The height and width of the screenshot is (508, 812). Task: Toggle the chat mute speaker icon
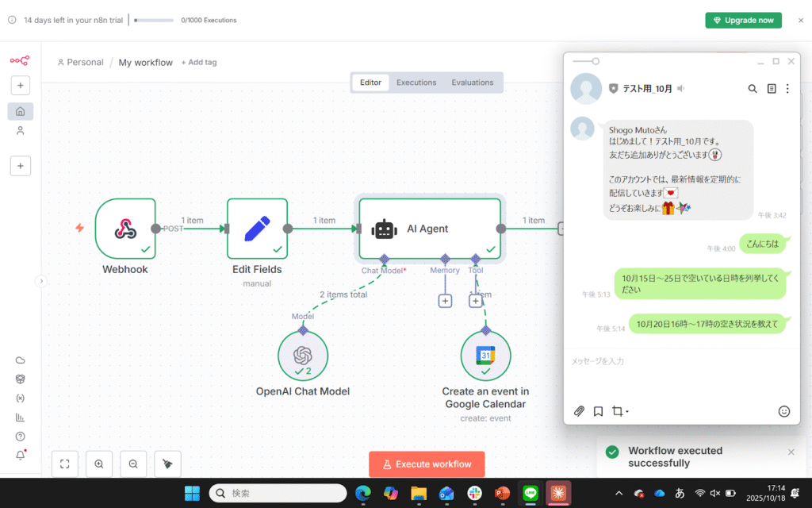[x=681, y=89]
